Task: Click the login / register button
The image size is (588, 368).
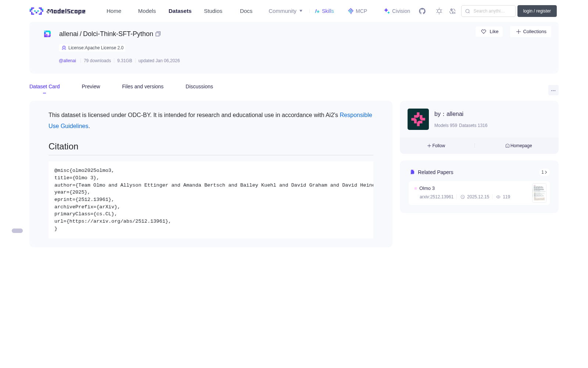Action: click(x=537, y=11)
